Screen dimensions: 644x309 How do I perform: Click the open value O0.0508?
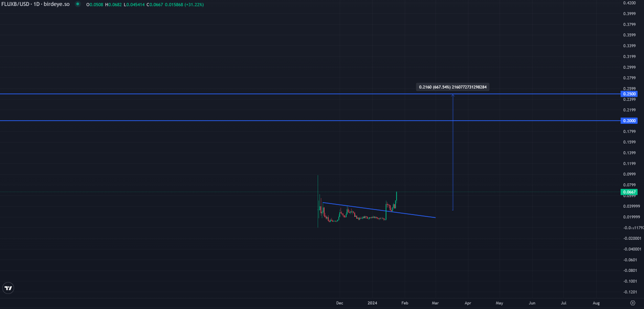(96, 4)
